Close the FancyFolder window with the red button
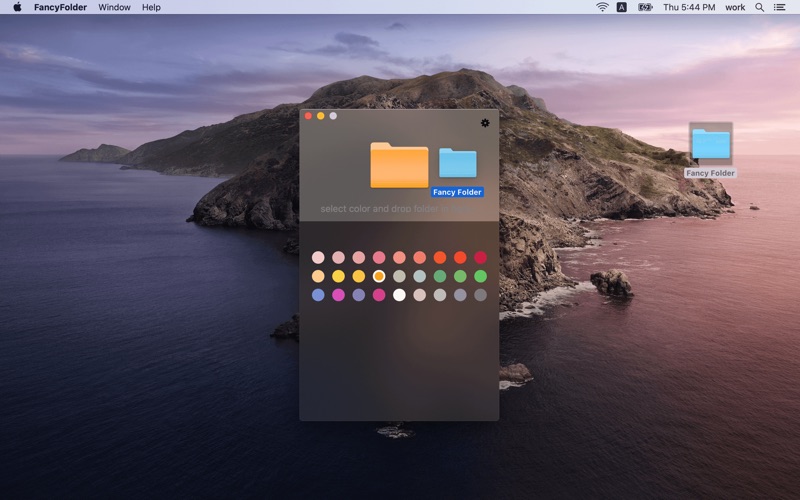Viewport: 800px width, 500px height. (x=308, y=116)
